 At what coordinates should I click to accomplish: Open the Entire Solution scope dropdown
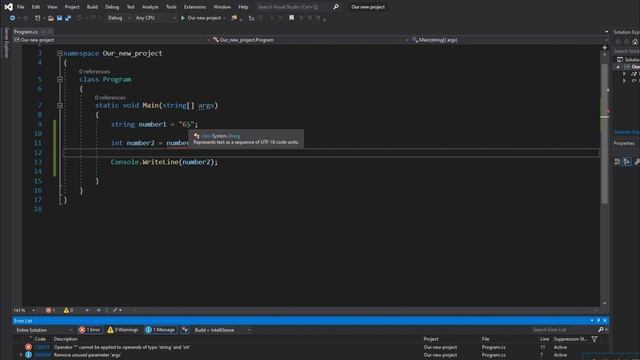click(44, 330)
